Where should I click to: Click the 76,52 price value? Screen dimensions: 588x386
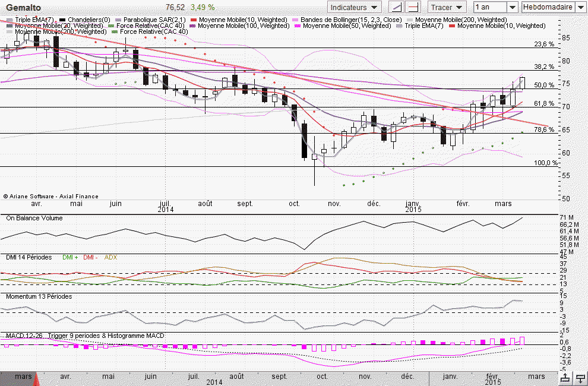tap(175, 8)
